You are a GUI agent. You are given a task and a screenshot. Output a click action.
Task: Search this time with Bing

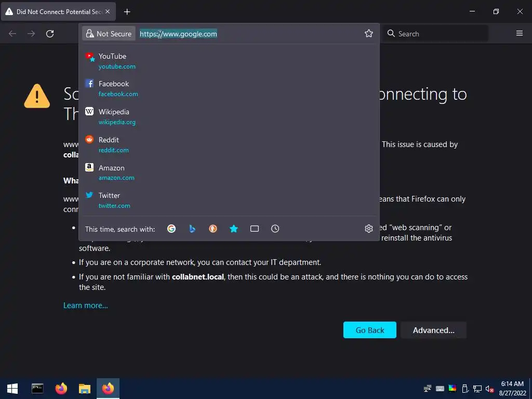pyautogui.click(x=192, y=229)
